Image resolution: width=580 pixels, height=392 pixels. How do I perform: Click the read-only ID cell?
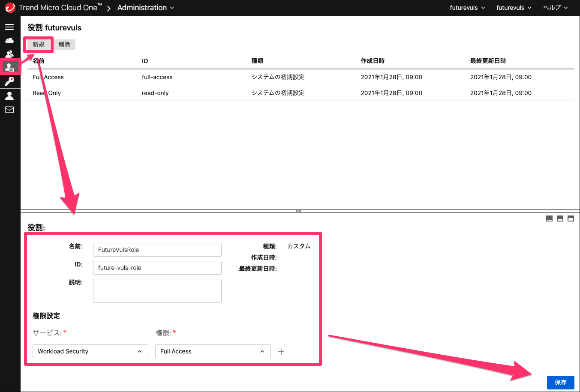pyautogui.click(x=155, y=93)
